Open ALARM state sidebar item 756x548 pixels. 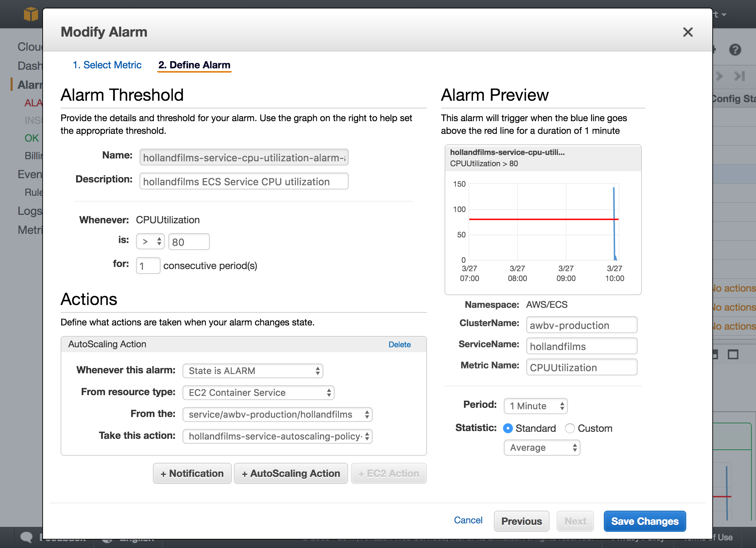pyautogui.click(x=33, y=103)
